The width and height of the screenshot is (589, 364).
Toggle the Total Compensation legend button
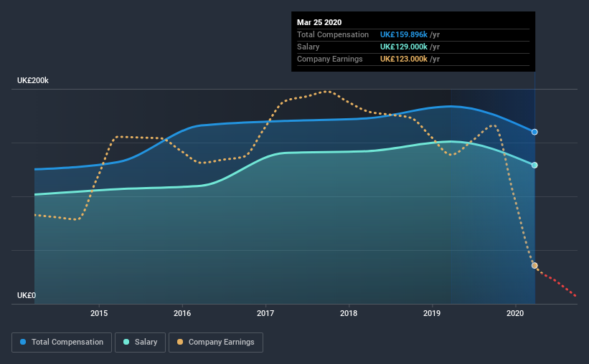point(62,343)
